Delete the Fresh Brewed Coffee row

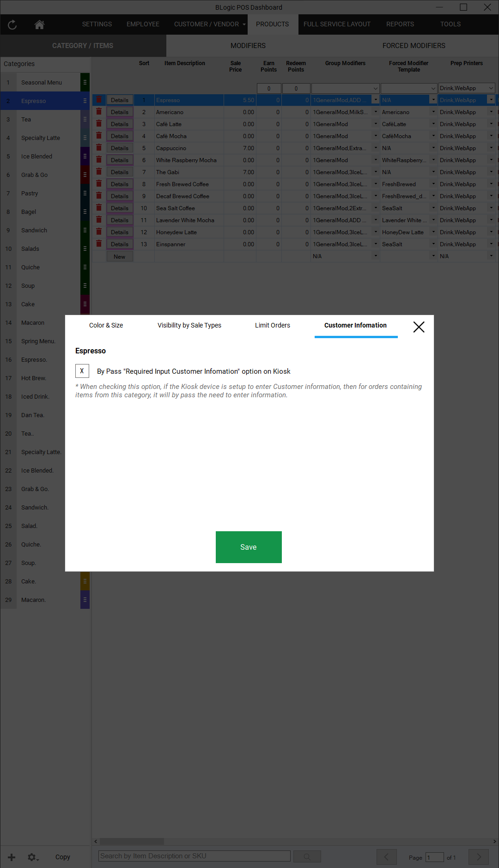pos(99,184)
